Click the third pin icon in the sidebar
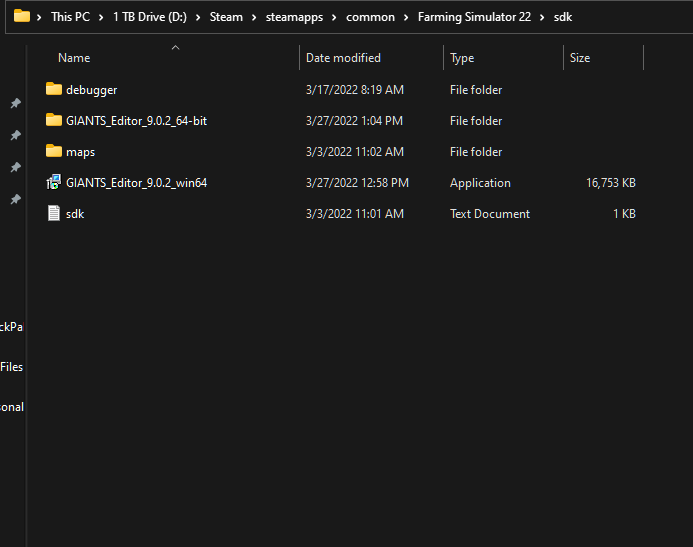The height and width of the screenshot is (547, 693). (x=15, y=167)
